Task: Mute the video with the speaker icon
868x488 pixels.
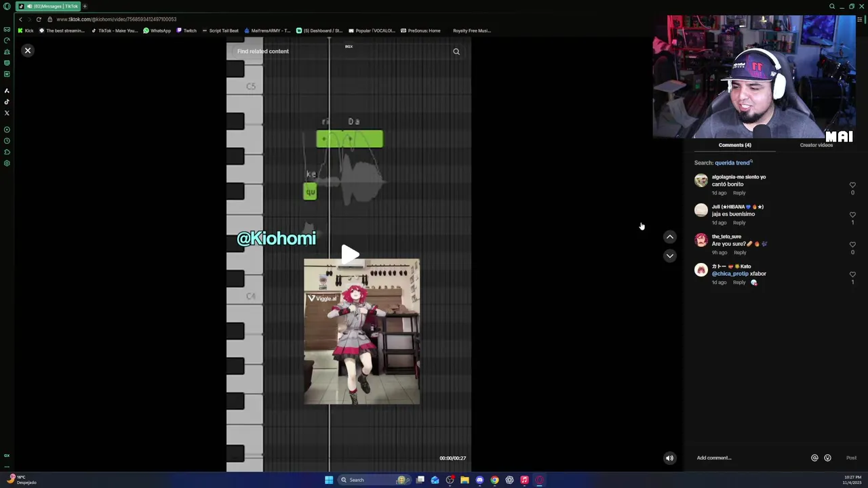Action: 669,458
